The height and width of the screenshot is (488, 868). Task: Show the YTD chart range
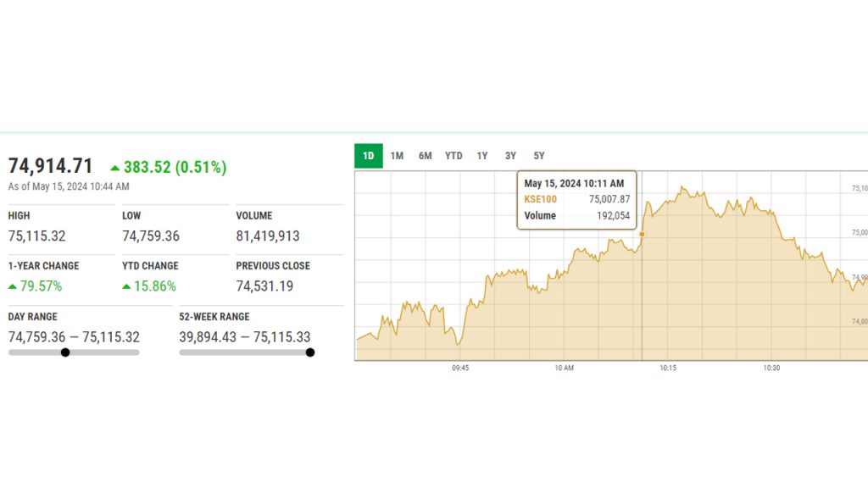453,156
